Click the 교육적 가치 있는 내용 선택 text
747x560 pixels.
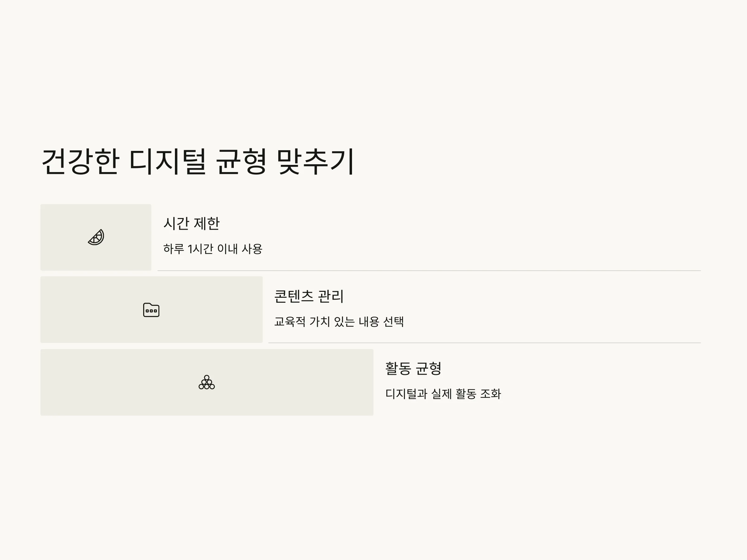pos(339,321)
